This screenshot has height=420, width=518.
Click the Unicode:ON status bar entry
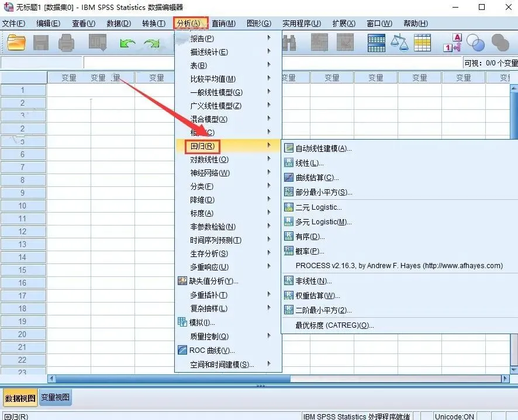(454, 416)
